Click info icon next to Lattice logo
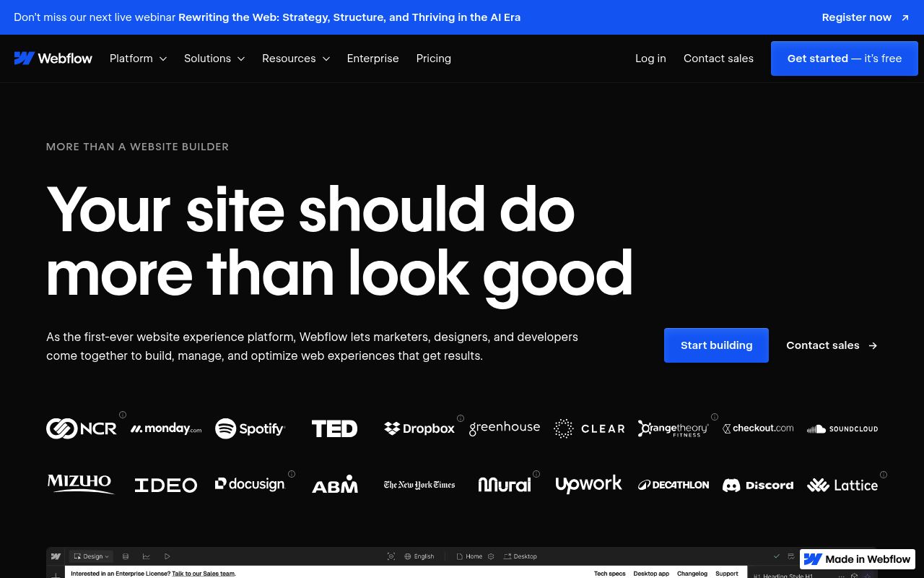The height and width of the screenshot is (578, 924). coord(884,475)
